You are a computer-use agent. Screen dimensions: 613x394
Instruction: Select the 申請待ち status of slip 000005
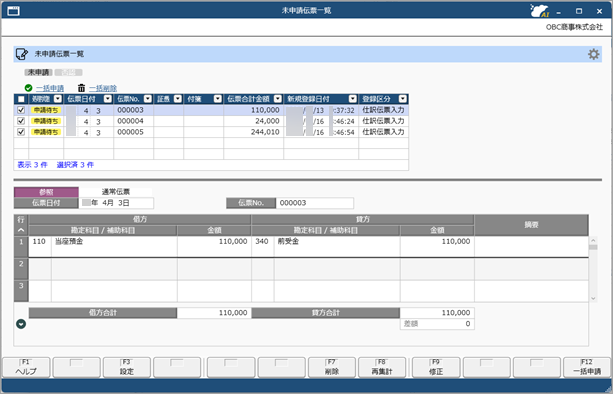click(x=46, y=132)
